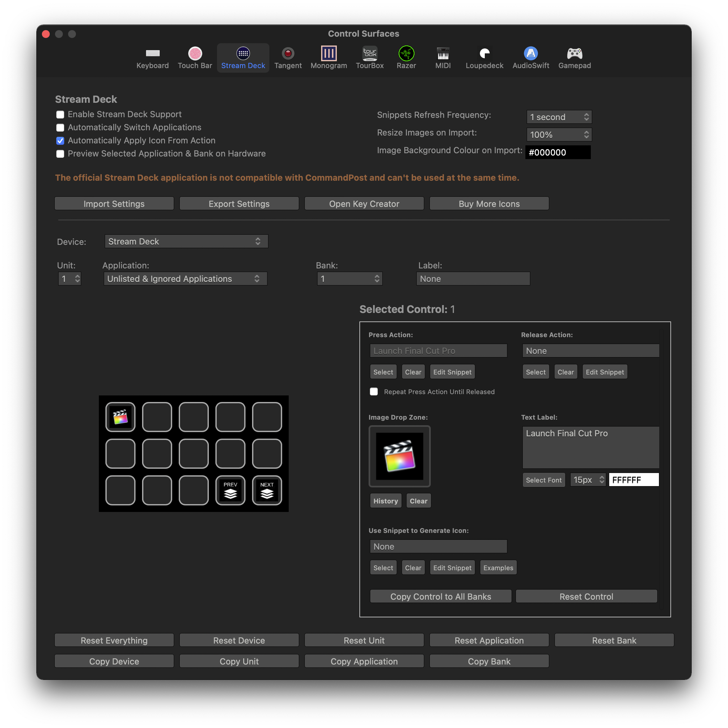Check Repeat Press Action Until Released
The height and width of the screenshot is (728, 728).
[373, 391]
